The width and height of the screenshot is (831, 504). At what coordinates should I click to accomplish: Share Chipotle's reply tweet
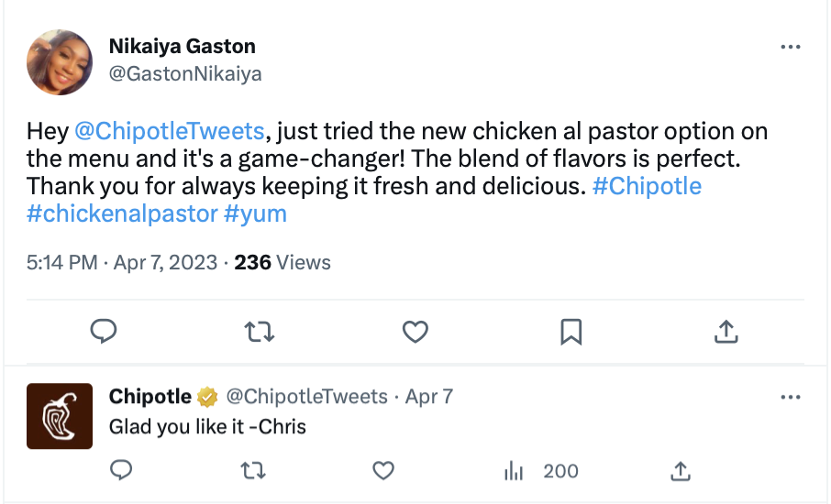(680, 471)
